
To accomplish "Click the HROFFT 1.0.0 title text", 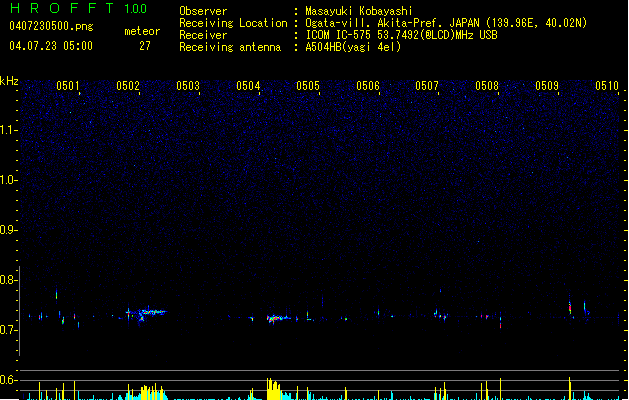I will point(79,8).
